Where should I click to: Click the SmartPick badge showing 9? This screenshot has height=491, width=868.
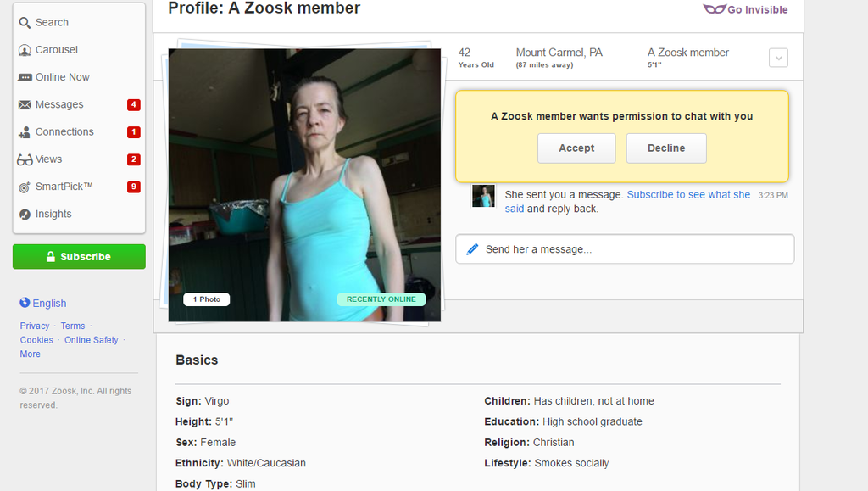click(x=133, y=187)
